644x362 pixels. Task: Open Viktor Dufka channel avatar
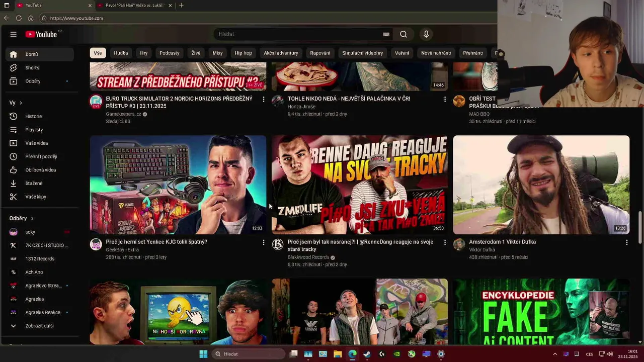click(x=459, y=245)
